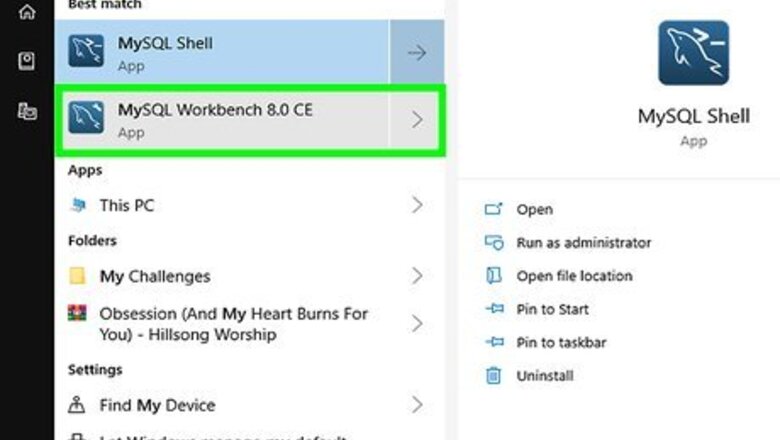Image resolution: width=780 pixels, height=440 pixels.
Task: Pin MySQL Shell to taskbar
Action: [561, 342]
